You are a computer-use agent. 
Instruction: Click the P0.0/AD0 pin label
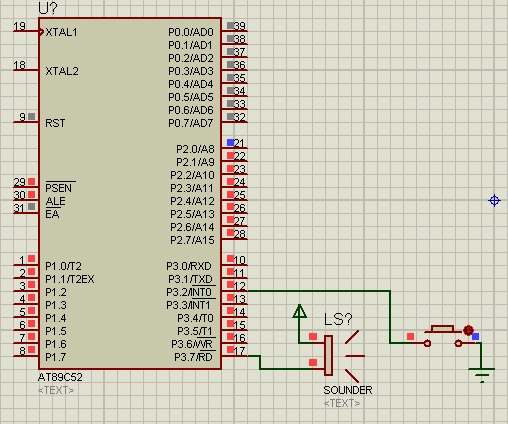point(191,32)
